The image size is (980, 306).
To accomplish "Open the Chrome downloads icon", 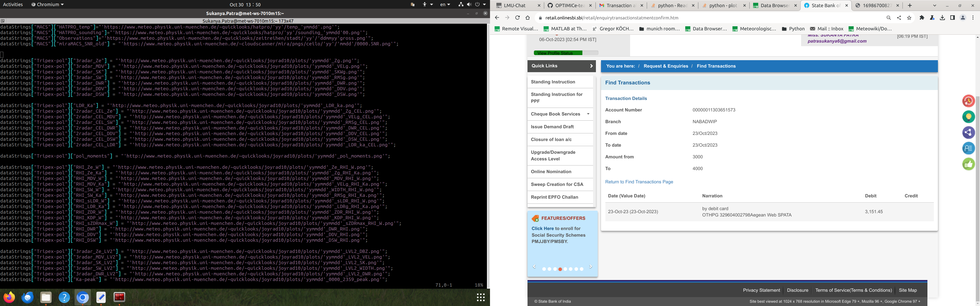I will coord(942,18).
